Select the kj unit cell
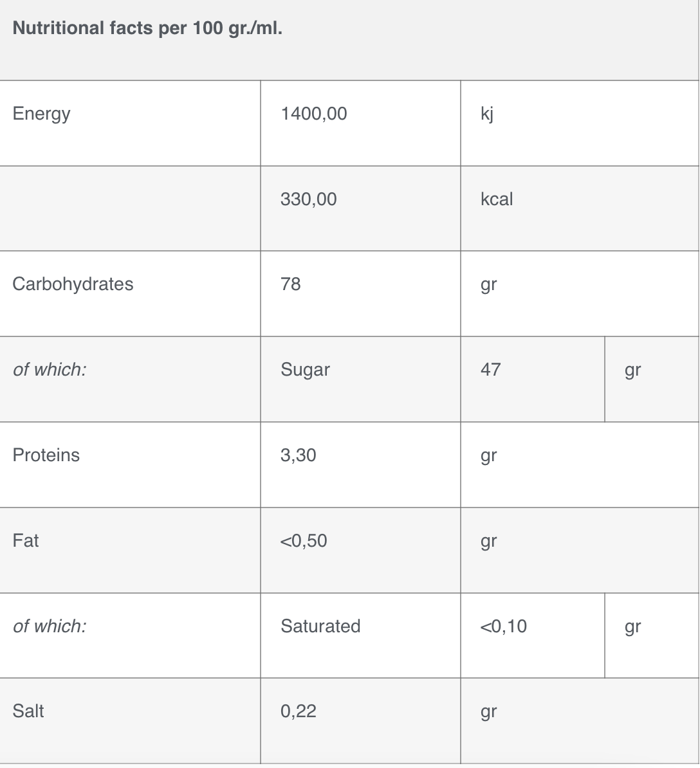Screen dimensions: 700x768 pos(487,114)
